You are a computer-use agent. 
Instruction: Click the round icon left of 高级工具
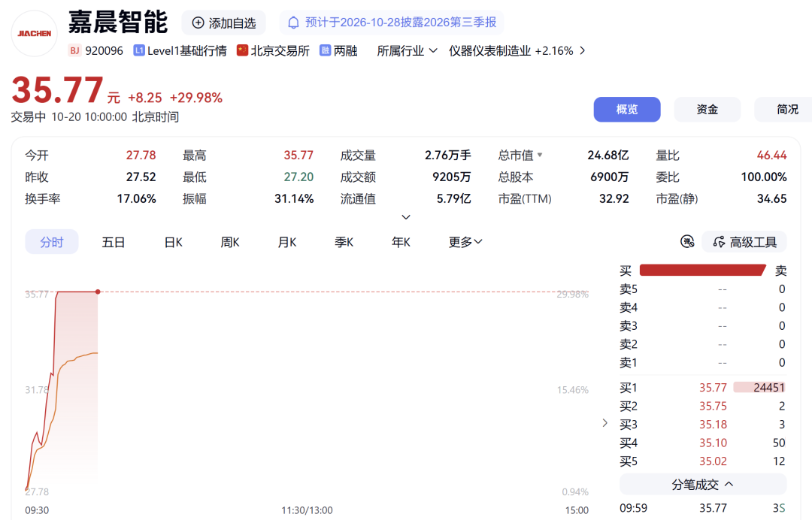click(687, 242)
